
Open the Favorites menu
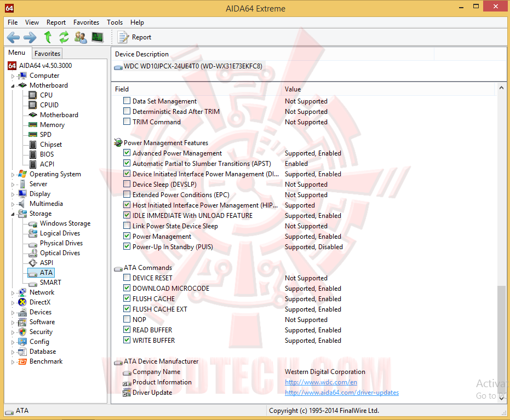click(x=86, y=22)
